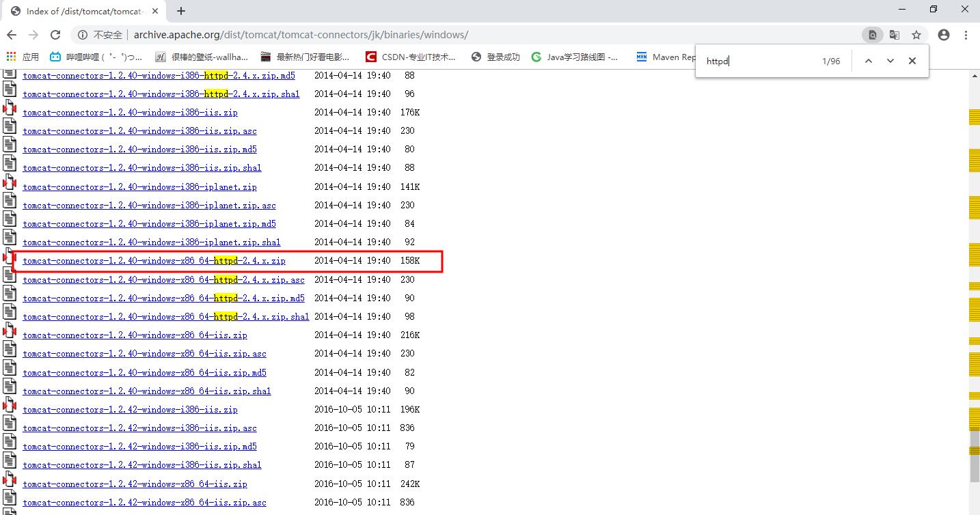Download 1.2.42-windows-x86_64-iis.zip
980x515 pixels.
pos(135,484)
